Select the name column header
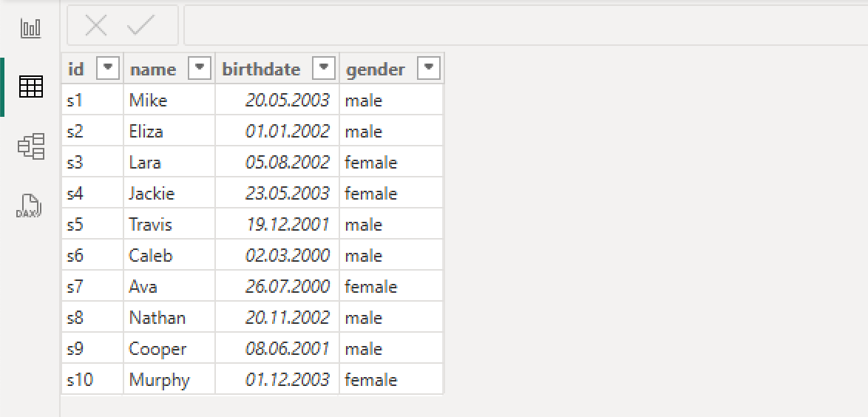The image size is (868, 417). click(169, 69)
